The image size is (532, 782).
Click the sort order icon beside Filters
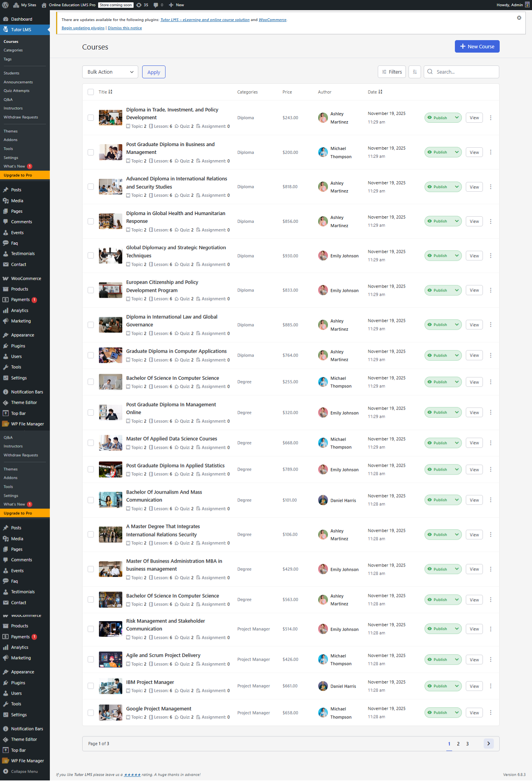(414, 72)
